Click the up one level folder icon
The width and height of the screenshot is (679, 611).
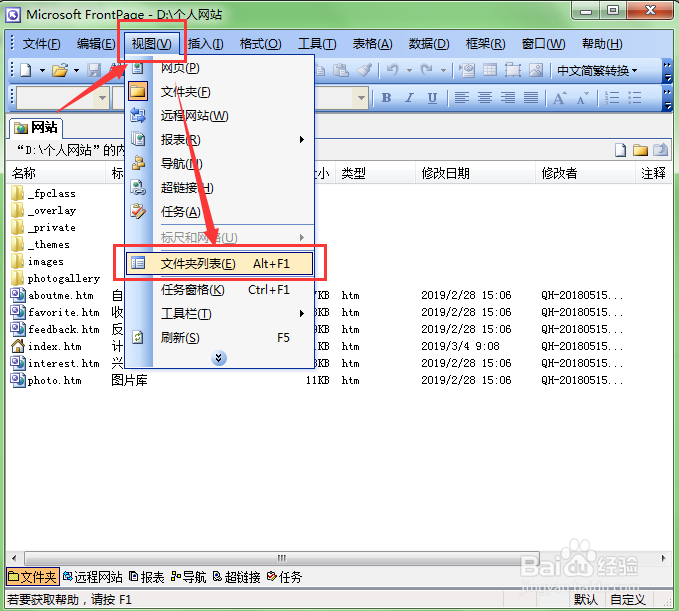[661, 150]
